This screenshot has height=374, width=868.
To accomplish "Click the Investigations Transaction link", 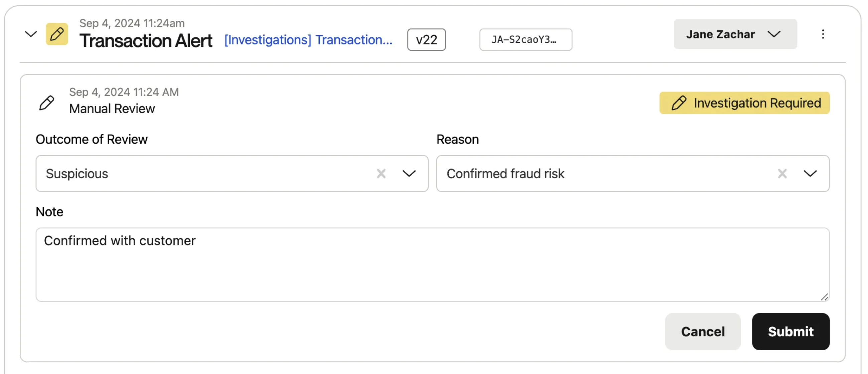I will click(x=308, y=40).
